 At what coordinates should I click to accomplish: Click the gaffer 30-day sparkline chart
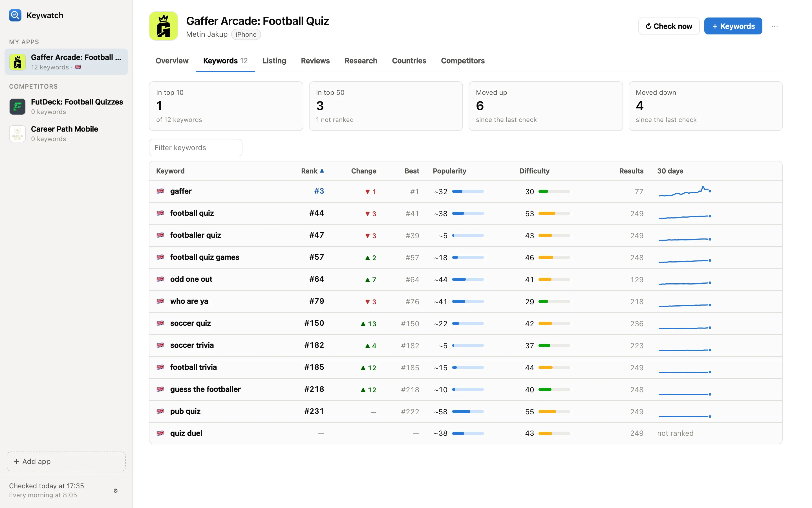685,191
